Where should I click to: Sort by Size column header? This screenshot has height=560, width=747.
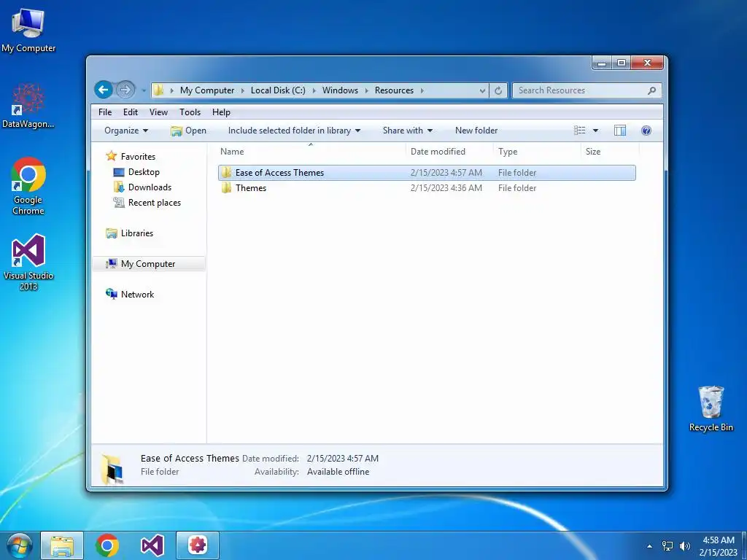point(592,152)
